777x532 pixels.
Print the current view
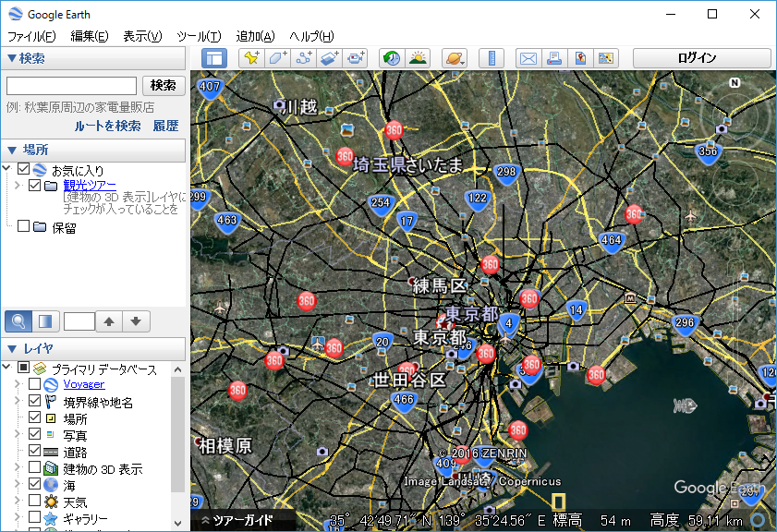pyautogui.click(x=554, y=58)
